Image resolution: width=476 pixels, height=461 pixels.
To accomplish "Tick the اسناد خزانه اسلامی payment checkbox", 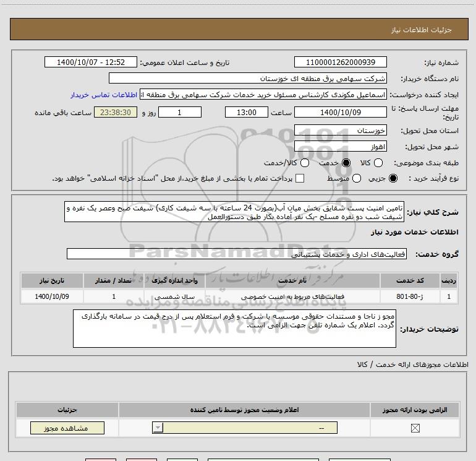I will tap(300, 178).
